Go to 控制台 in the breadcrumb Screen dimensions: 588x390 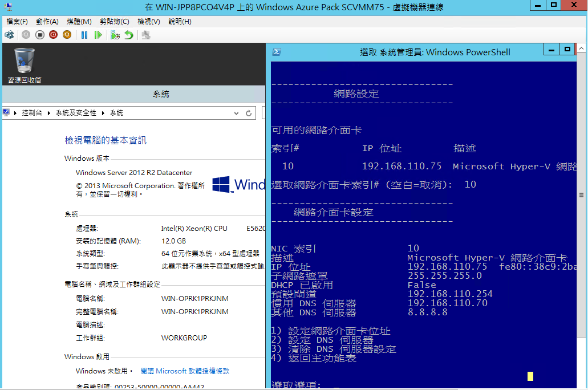(x=32, y=113)
